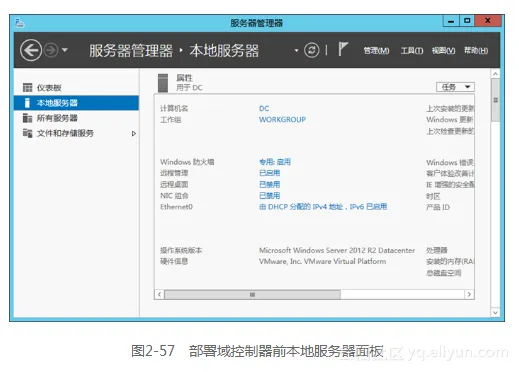Image resolution: width=519 pixels, height=372 pixels.
Task: Click 远程管理 已启用 link
Action: [x=270, y=173]
